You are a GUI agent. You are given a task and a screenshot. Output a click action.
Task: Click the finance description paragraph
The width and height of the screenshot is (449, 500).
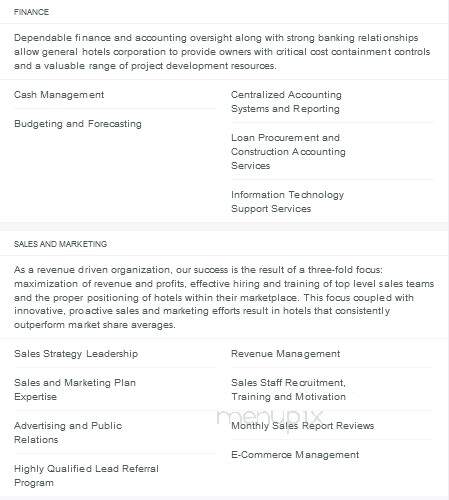pos(222,52)
